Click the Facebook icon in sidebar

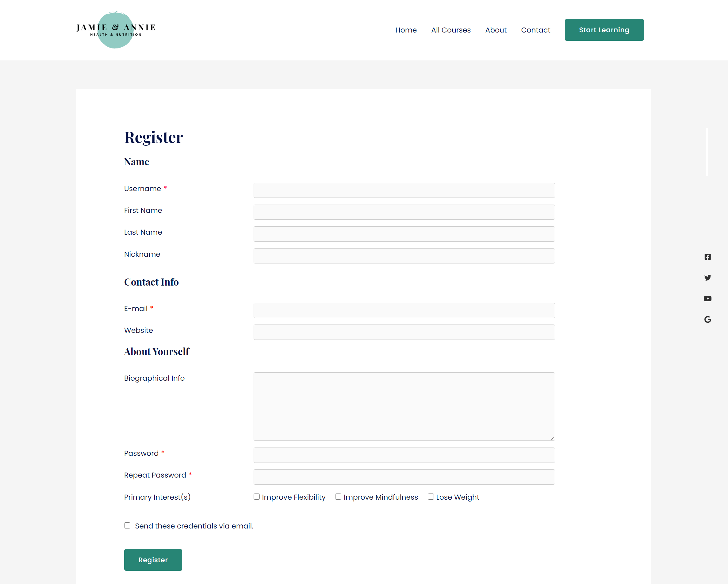(x=707, y=257)
